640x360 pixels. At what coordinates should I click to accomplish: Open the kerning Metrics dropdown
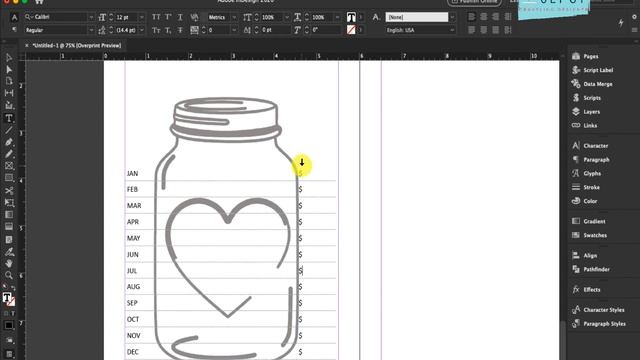pos(234,17)
